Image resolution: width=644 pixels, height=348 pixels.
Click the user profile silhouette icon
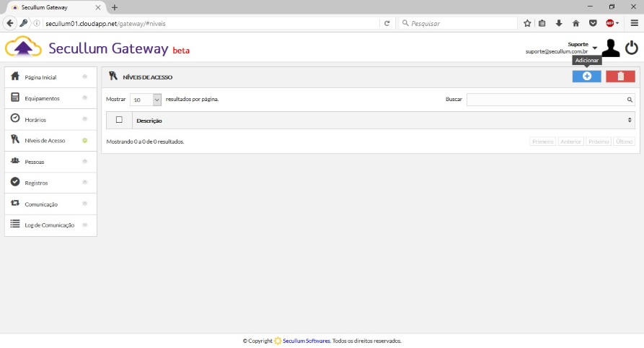tap(610, 48)
